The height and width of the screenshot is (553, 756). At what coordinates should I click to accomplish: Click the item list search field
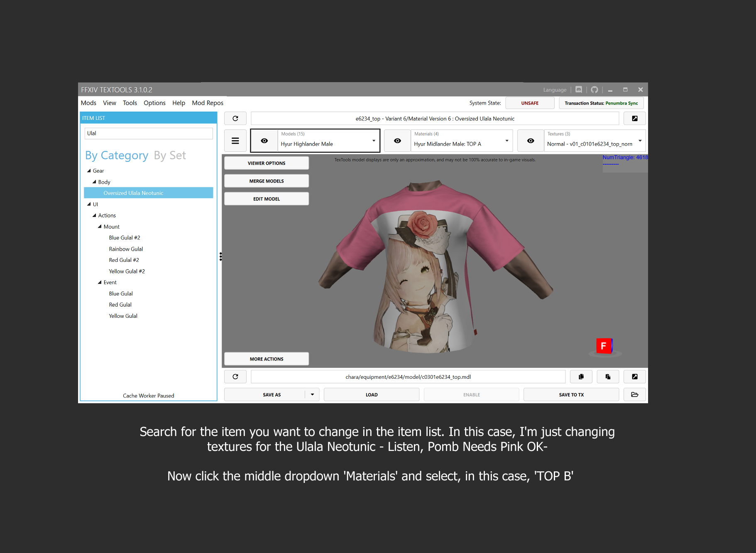(x=149, y=134)
